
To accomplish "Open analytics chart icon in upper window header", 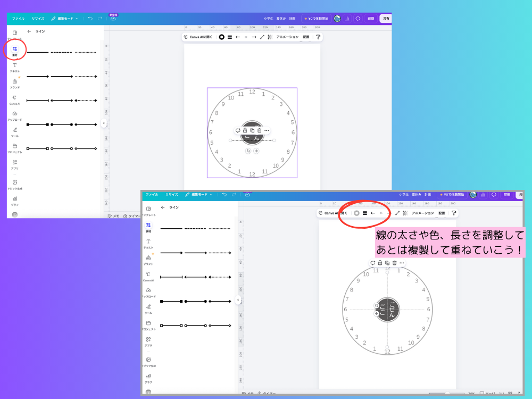I will (347, 19).
